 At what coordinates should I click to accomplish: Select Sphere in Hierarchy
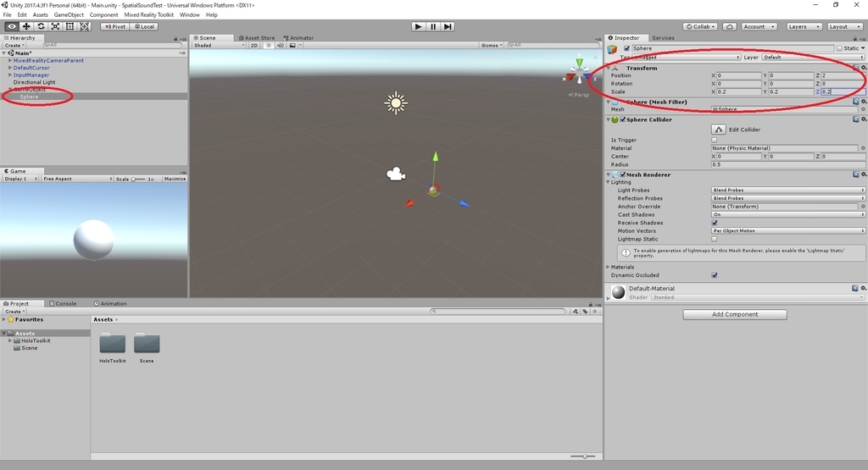(29, 97)
